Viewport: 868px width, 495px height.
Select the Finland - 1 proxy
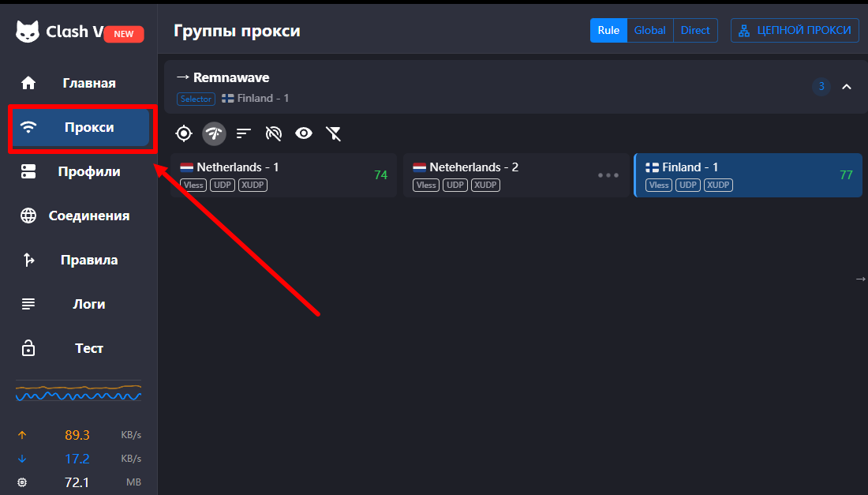(x=748, y=175)
